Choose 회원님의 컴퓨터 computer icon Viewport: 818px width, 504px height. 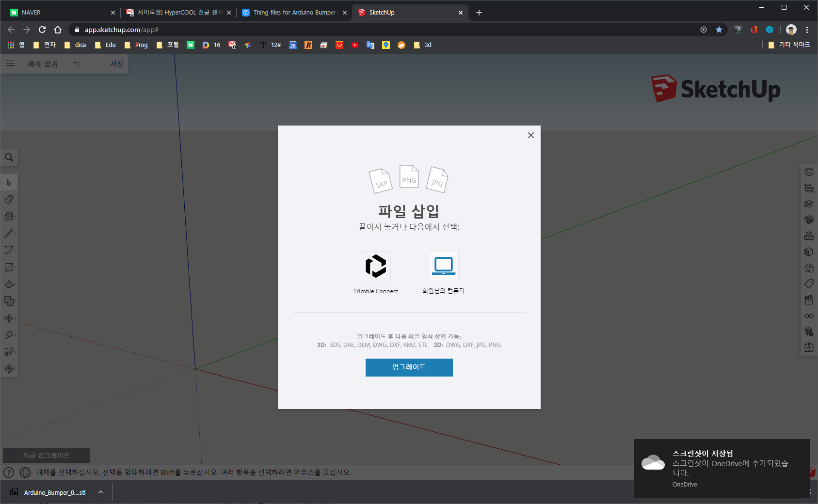pyautogui.click(x=444, y=266)
